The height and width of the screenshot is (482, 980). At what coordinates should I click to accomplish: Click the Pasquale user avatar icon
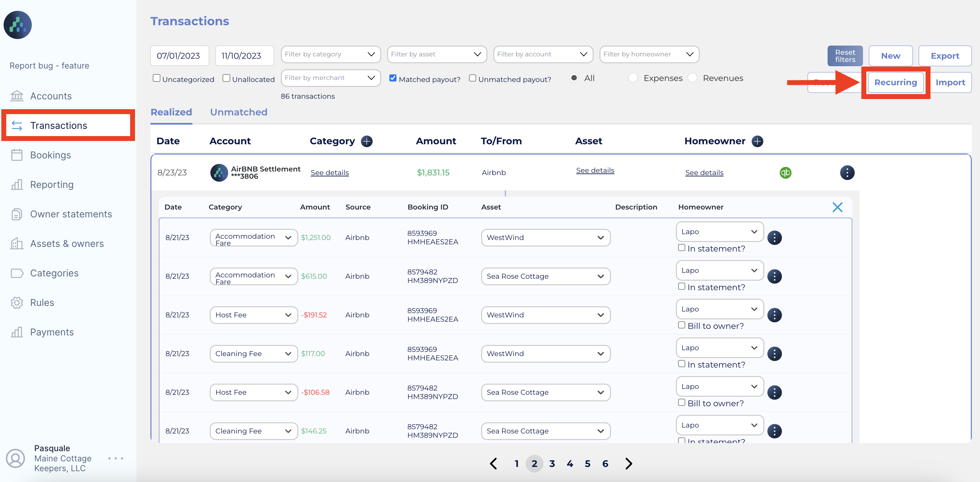16,458
